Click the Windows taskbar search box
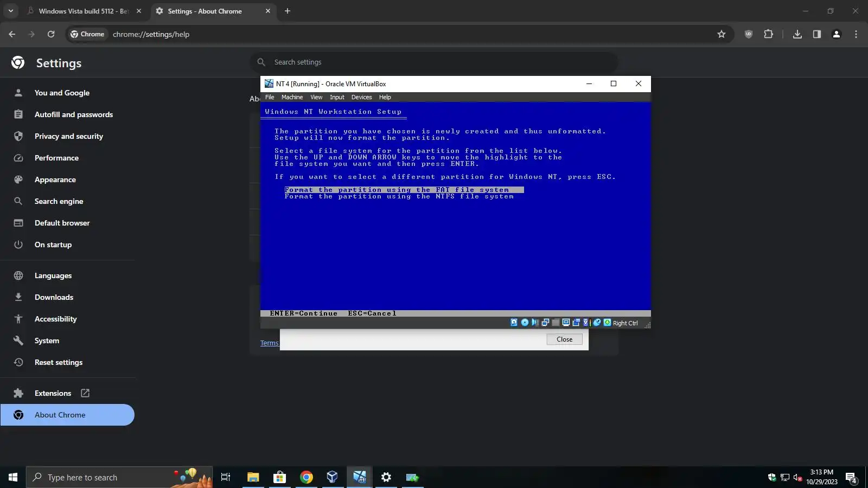This screenshot has width=868, height=488. pyautogui.click(x=119, y=477)
